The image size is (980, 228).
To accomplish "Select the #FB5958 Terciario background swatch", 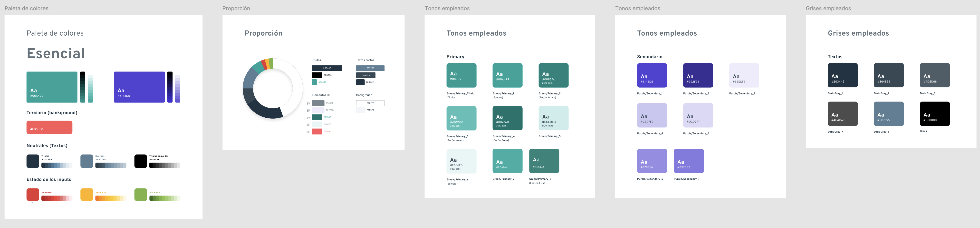I will [x=49, y=127].
